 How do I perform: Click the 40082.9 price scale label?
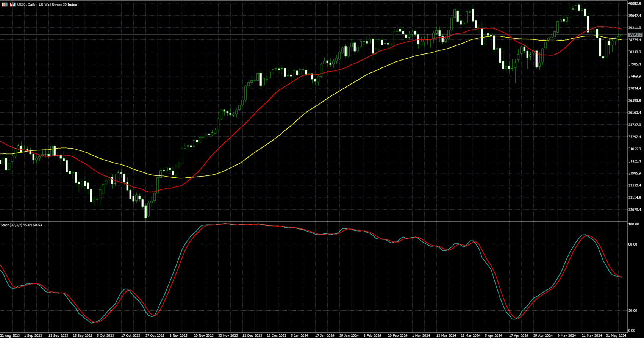[x=635, y=3]
